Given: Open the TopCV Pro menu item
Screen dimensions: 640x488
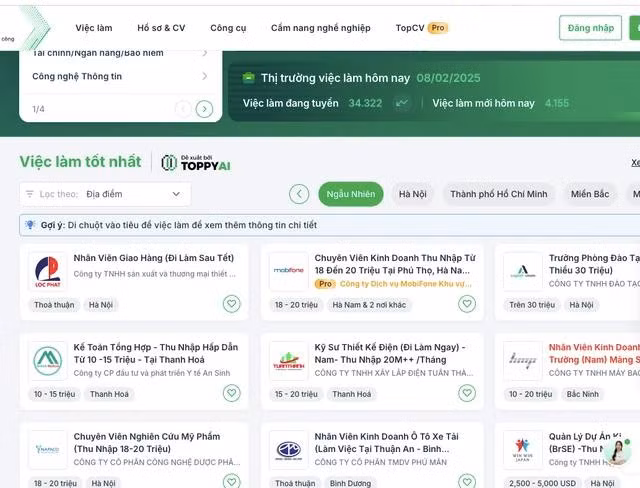Looking at the screenshot, I should click(422, 28).
